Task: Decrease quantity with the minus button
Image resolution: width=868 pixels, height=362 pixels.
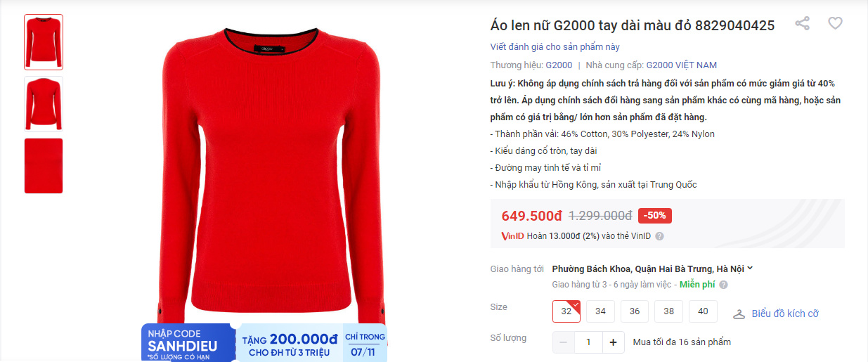Action: tap(564, 342)
